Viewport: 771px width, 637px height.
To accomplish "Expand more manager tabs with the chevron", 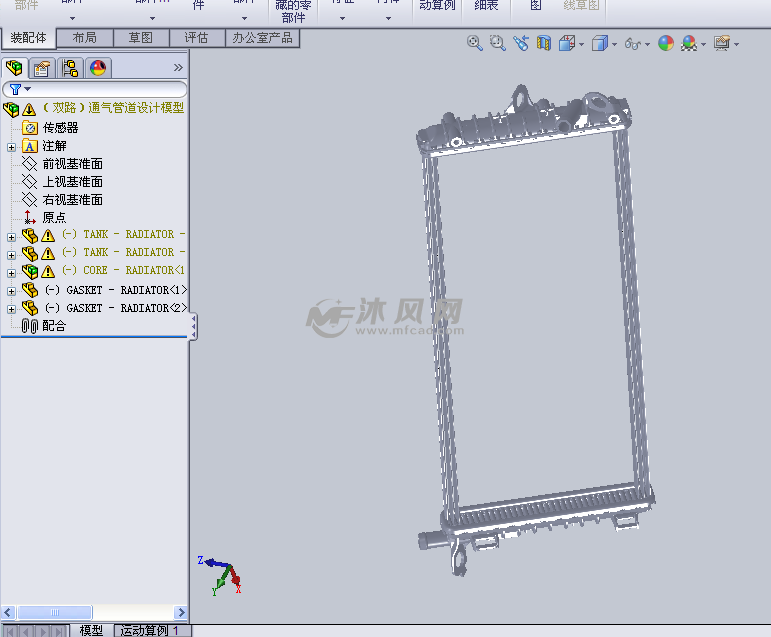I will (178, 68).
